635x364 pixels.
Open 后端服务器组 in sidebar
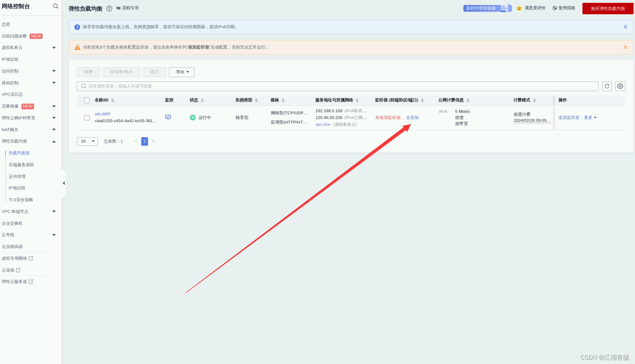21,165
